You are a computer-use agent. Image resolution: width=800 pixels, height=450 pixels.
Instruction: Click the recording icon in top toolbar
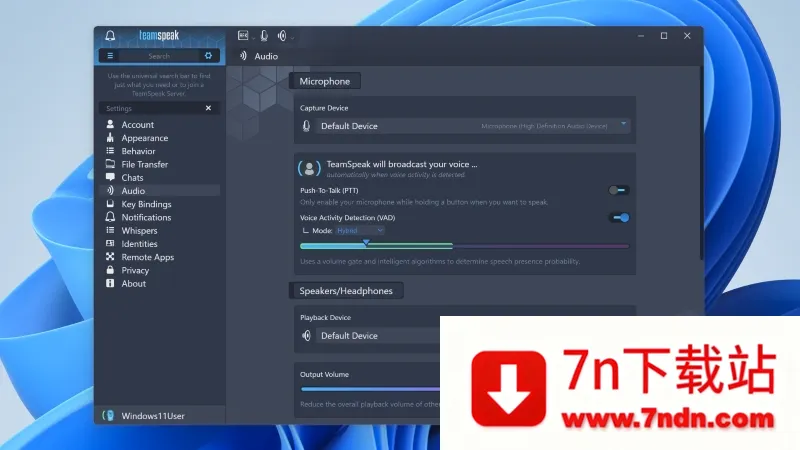click(x=243, y=35)
